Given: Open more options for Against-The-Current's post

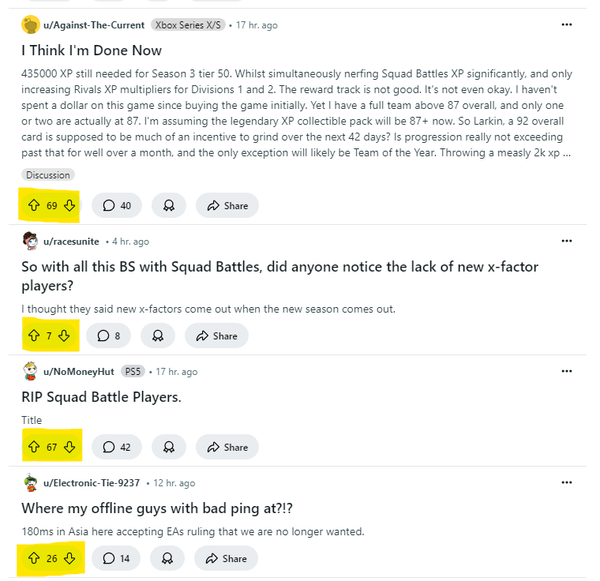Looking at the screenshot, I should pyautogui.click(x=566, y=24).
